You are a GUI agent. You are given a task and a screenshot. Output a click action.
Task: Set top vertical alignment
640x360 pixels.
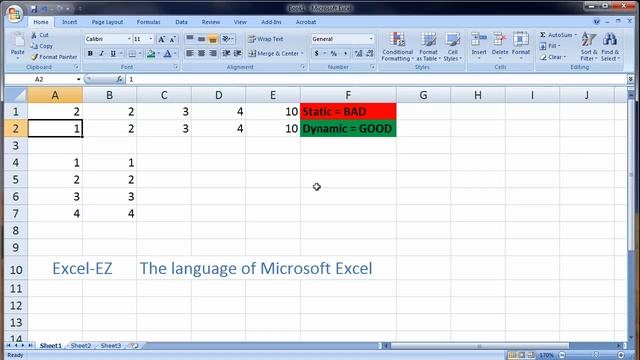(190, 39)
